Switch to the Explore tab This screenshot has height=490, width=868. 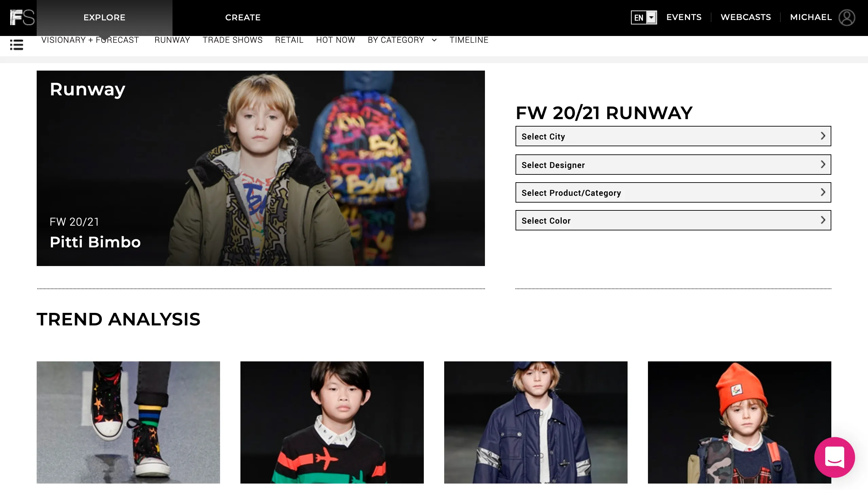click(105, 18)
